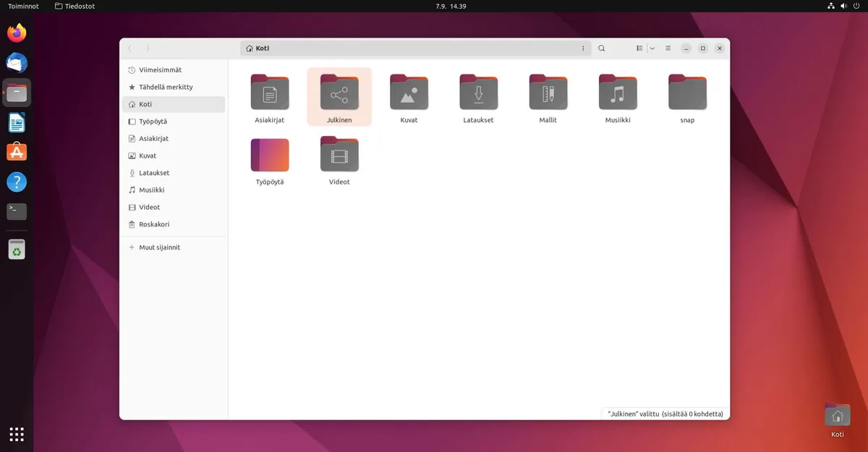Screen dimensions: 868x452
Task: Open Musiikki in the sidebar
Action: 174,189
